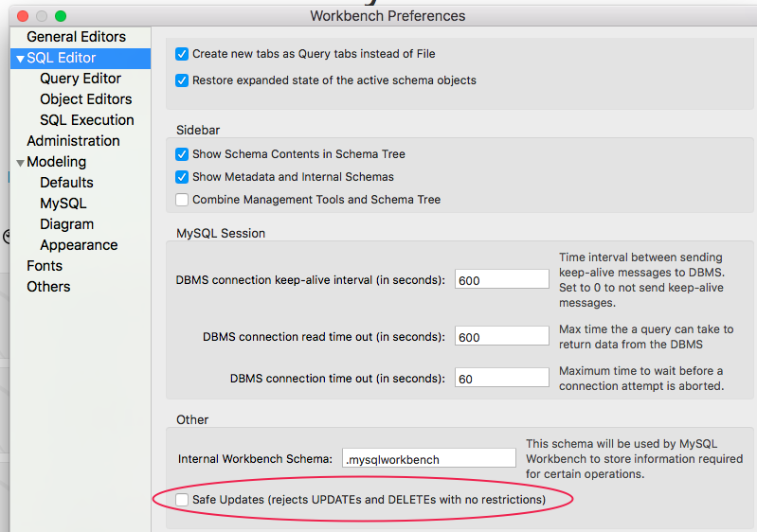Click the keep-alive interval input field
Viewport: 757px width, 532px height.
[501, 279]
